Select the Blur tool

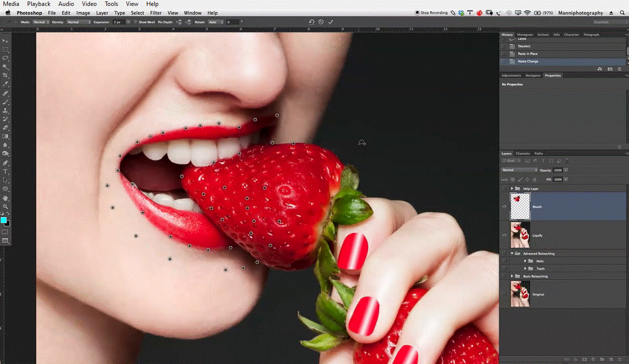[x=5, y=145]
